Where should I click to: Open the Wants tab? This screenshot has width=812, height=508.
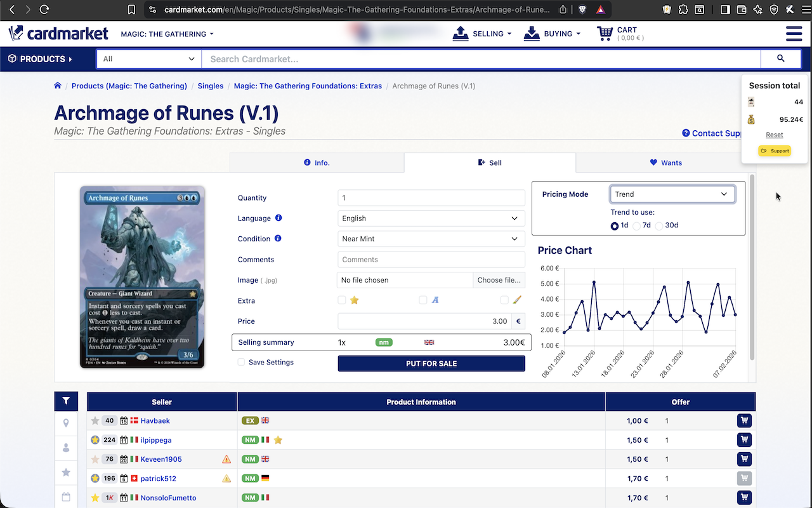665,163
